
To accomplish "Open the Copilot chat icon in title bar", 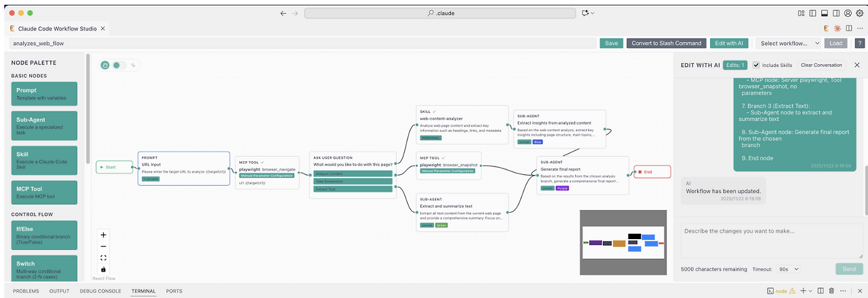I will pos(586,13).
